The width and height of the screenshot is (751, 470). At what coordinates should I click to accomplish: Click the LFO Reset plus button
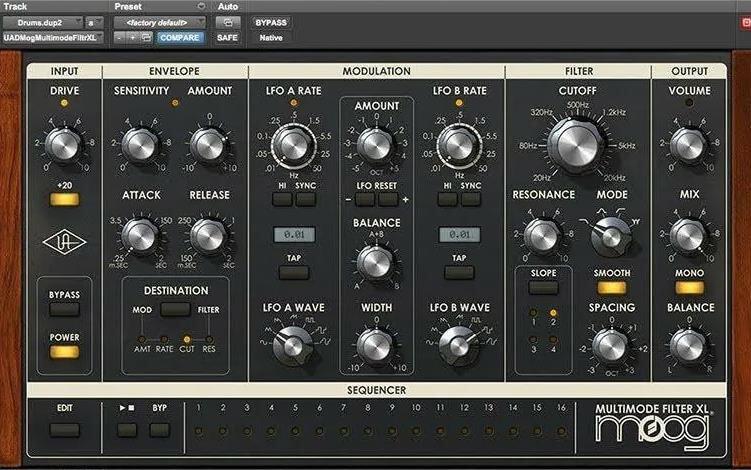388,199
